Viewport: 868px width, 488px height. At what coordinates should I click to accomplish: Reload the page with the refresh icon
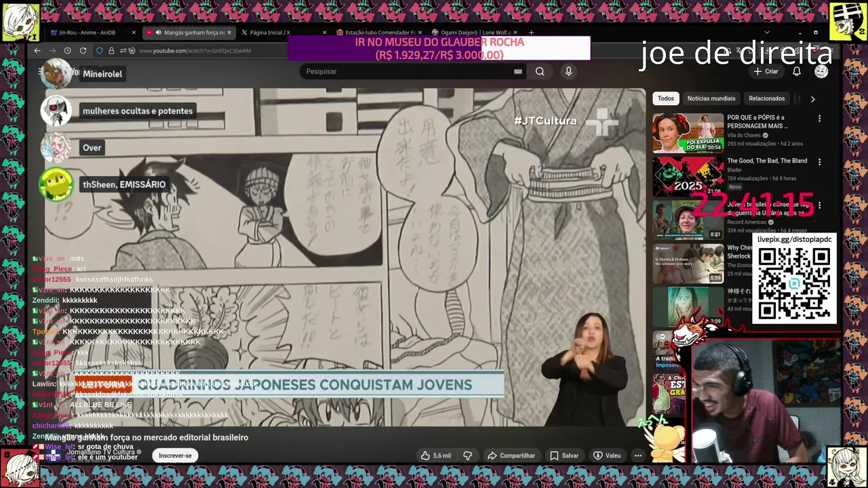coord(83,51)
